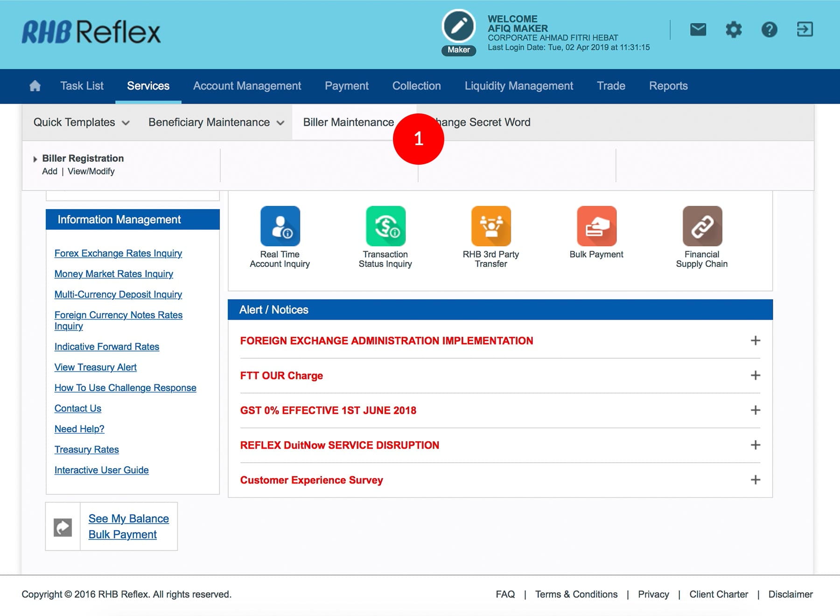Click the Bulk Payment quick-access icon
The image size is (840, 616).
(596, 226)
